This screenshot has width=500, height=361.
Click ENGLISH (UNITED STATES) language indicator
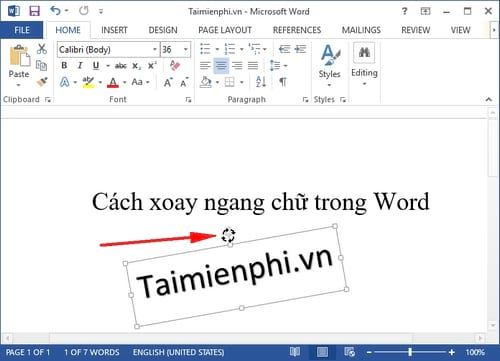coord(179,352)
